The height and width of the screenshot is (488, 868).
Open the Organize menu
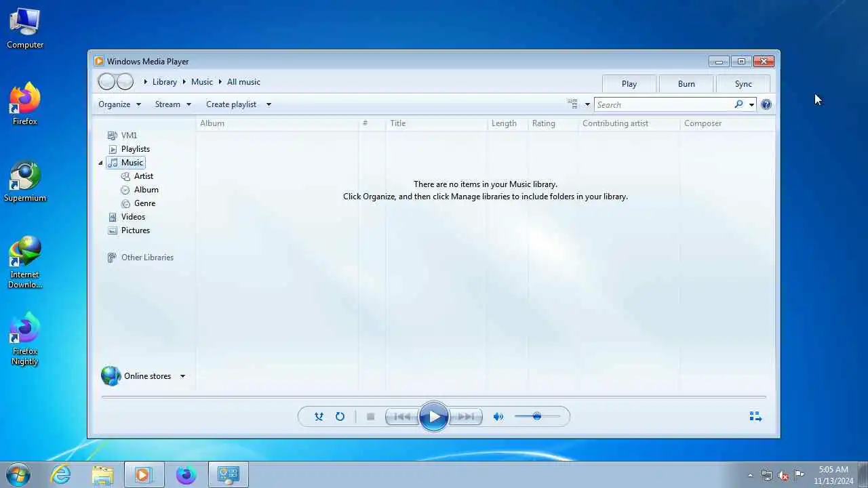(119, 104)
